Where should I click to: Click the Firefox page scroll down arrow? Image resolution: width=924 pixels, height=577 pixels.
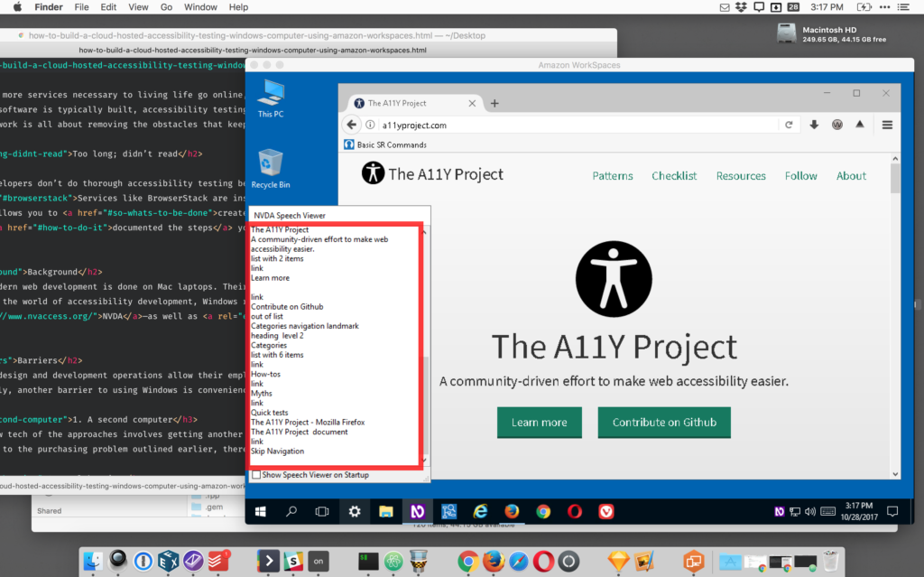click(x=895, y=474)
